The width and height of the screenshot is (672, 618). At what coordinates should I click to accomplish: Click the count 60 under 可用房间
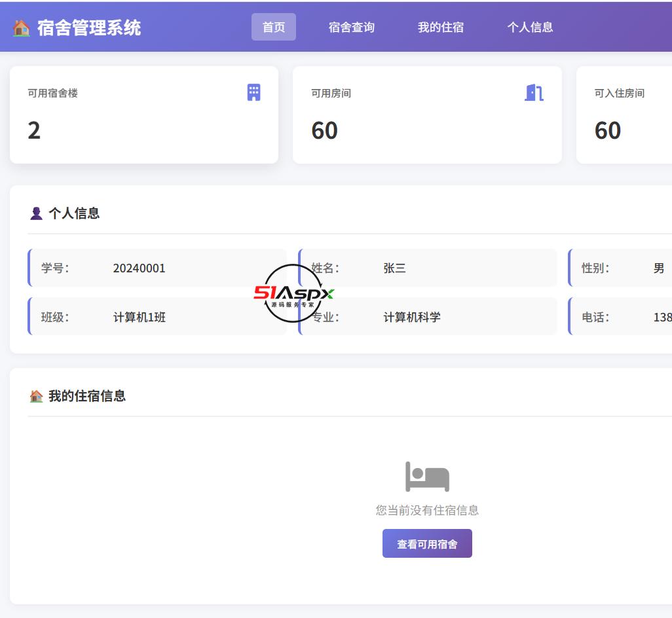point(324,130)
